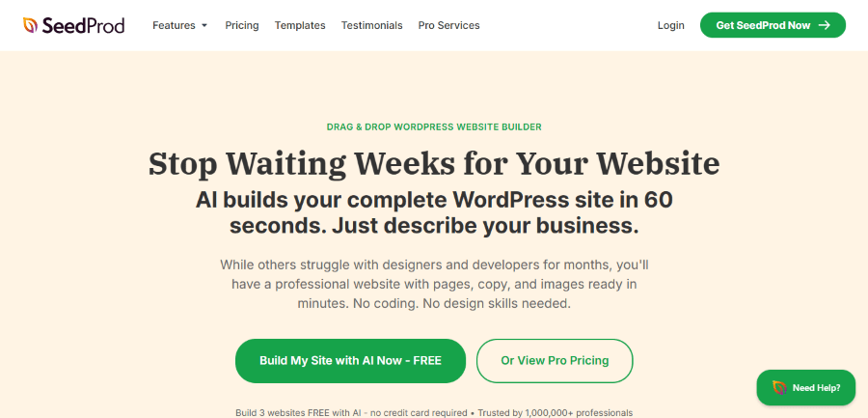868x418 pixels.
Task: Open the Templates nav link
Action: (300, 25)
